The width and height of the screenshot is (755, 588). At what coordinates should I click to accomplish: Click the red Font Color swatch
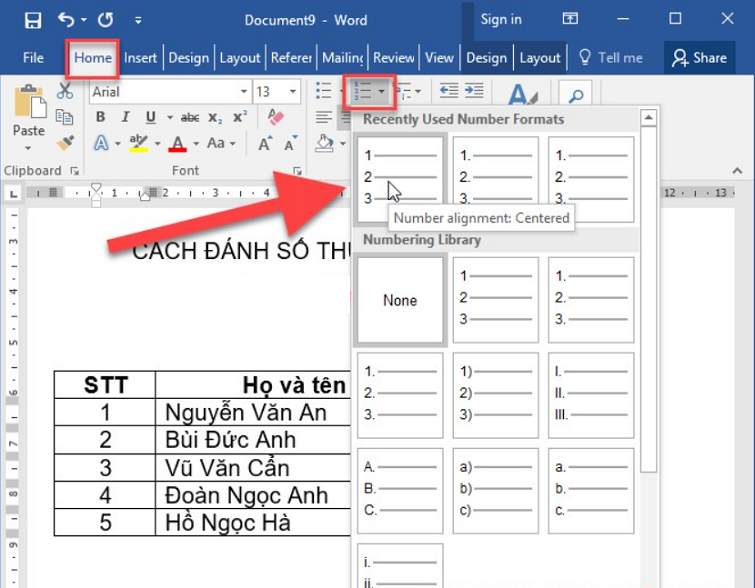click(178, 143)
